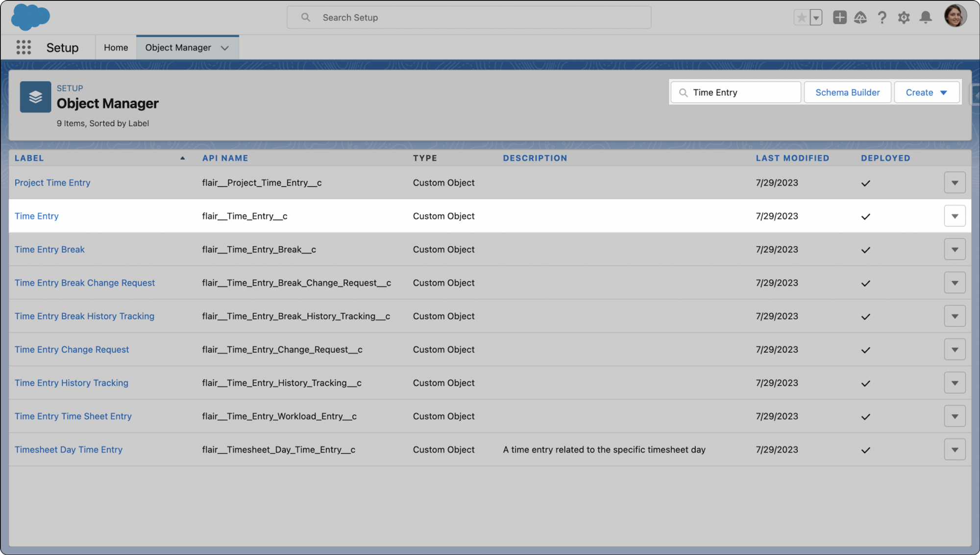The width and height of the screenshot is (980, 555).
Task: Open the App Launcher grid icon
Action: click(24, 48)
